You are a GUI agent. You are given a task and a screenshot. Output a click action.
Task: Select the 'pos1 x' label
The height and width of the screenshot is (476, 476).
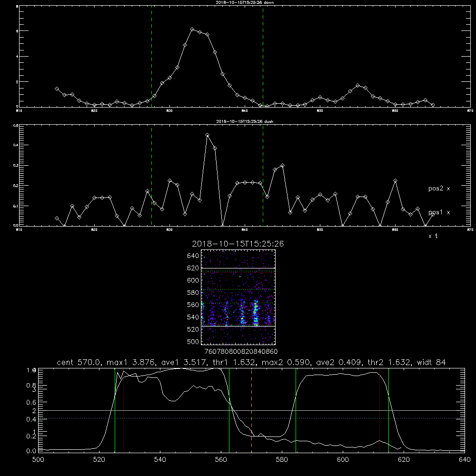(x=439, y=212)
